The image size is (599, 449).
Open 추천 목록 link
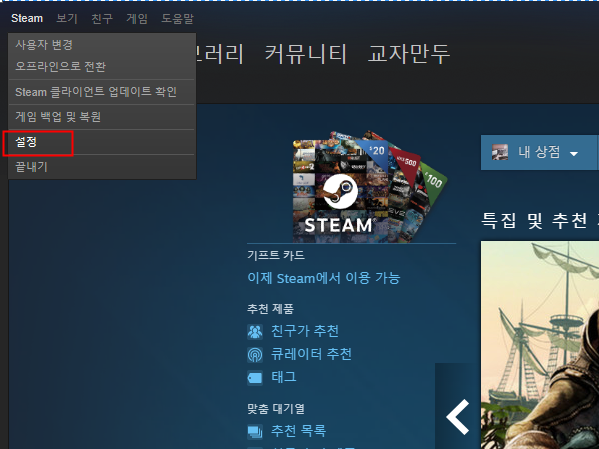tap(298, 431)
